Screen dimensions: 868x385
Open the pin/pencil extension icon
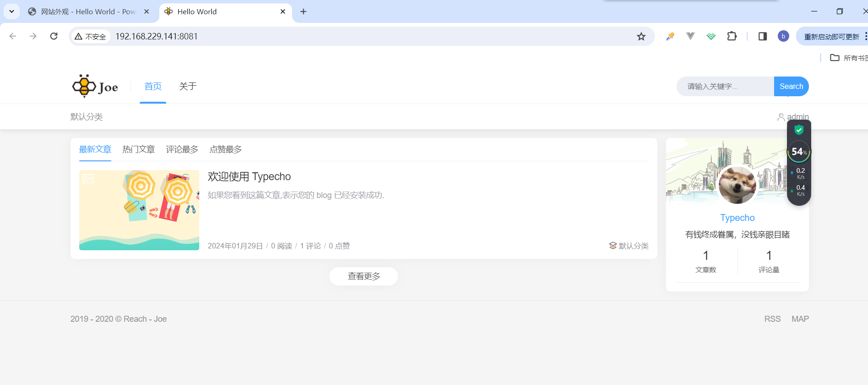(x=670, y=36)
